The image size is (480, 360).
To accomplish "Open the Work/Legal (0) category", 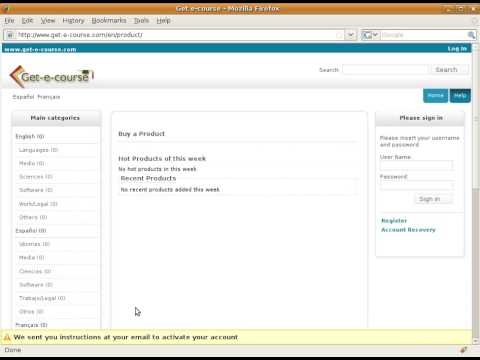I will point(38,204).
